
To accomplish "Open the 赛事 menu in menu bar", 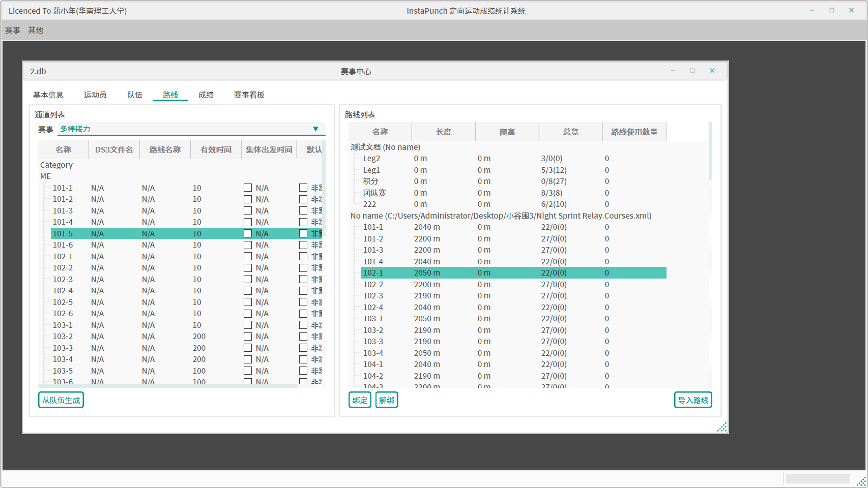I will [x=13, y=30].
